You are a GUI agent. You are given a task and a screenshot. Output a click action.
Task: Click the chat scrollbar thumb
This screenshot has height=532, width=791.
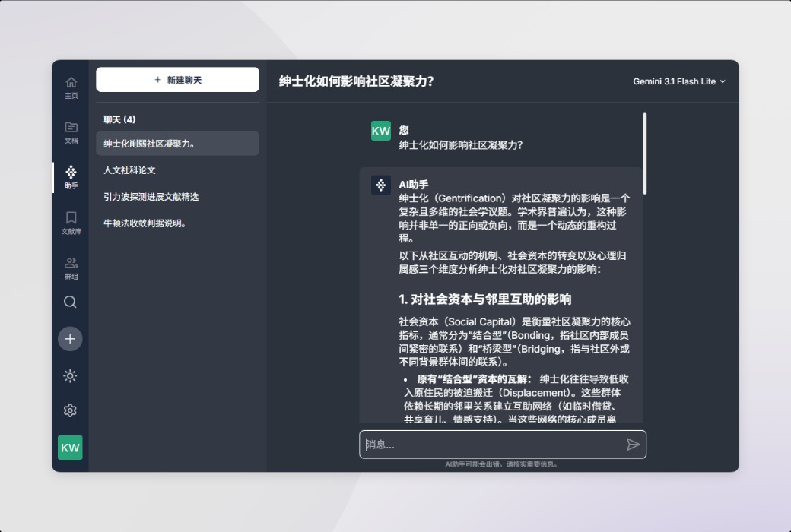645,154
